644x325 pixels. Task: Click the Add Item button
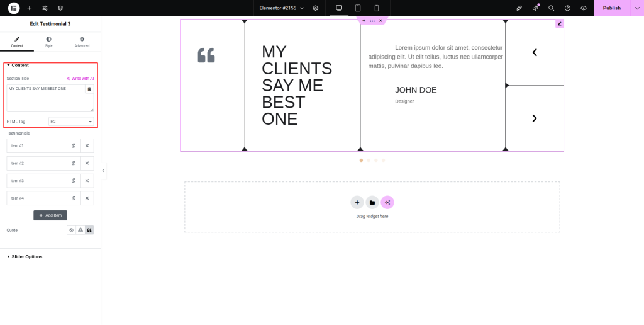tap(50, 215)
